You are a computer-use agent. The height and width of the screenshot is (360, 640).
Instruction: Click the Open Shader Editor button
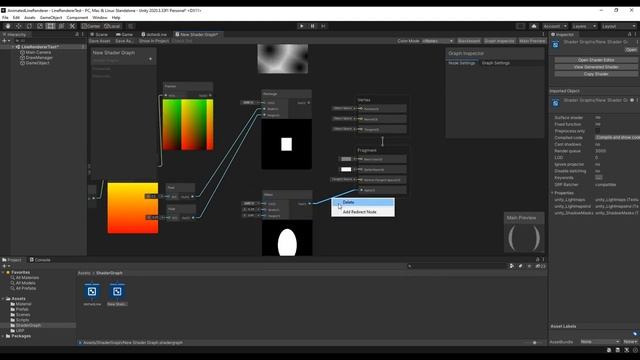[596, 60]
